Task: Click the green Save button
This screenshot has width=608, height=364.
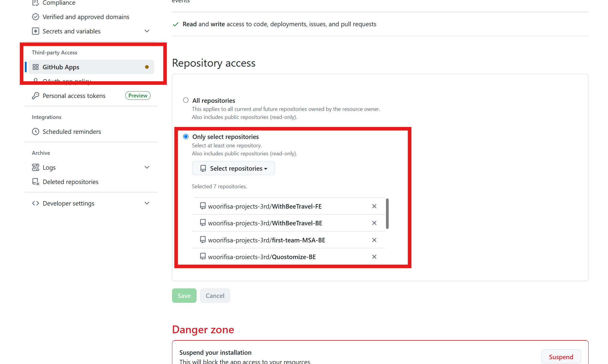Action: (x=184, y=296)
